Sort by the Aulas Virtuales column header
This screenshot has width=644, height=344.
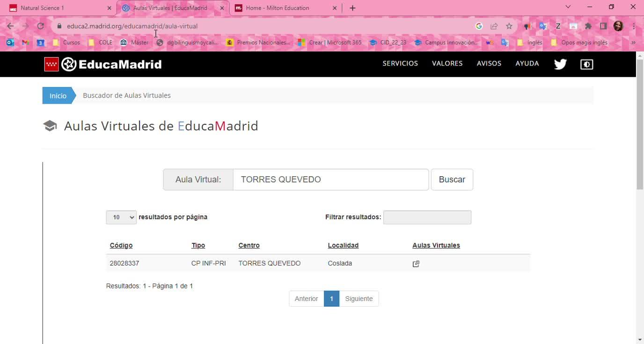click(436, 245)
